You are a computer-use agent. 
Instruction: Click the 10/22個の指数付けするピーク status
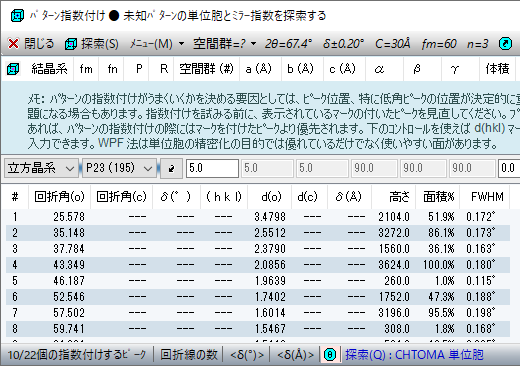coord(77,355)
